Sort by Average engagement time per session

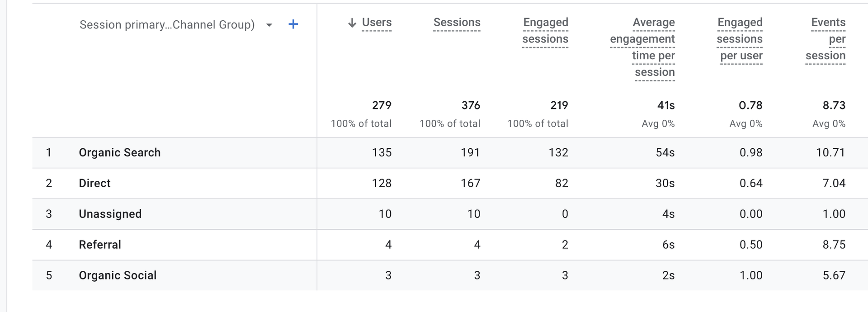pyautogui.click(x=642, y=47)
